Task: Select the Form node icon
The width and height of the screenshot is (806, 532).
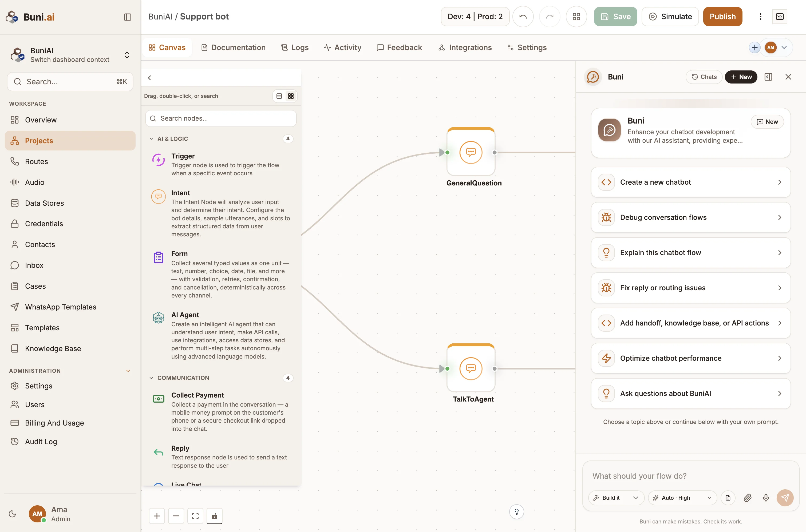Action: coord(158,257)
